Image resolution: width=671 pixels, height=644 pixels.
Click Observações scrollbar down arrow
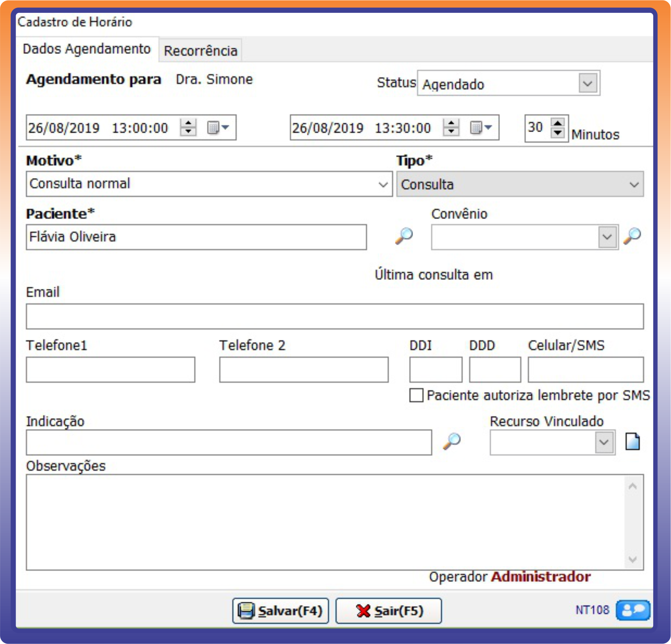tap(632, 560)
